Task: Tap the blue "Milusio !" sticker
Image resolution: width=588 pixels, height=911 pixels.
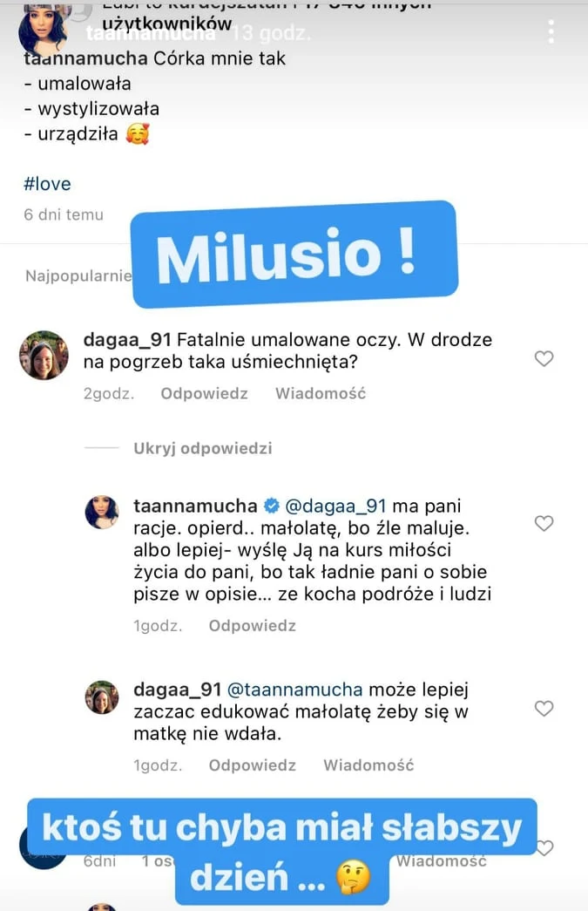Action: click(x=294, y=254)
